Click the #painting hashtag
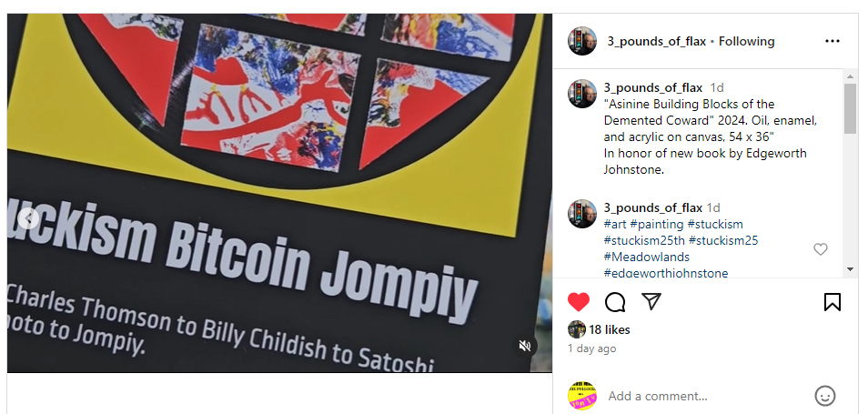Viewport: 868px width, 414px height. click(x=657, y=224)
